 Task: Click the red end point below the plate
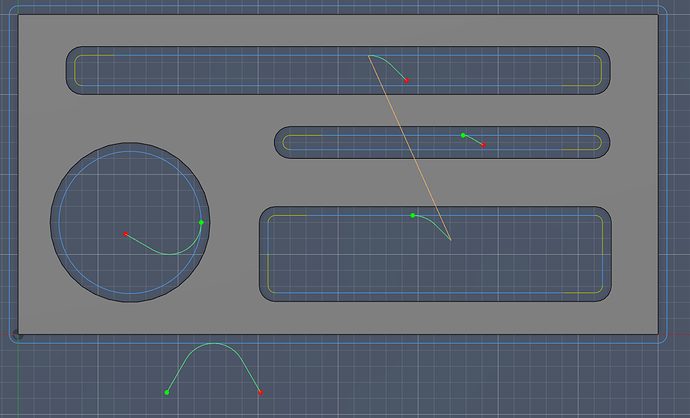pyautogui.click(x=261, y=392)
